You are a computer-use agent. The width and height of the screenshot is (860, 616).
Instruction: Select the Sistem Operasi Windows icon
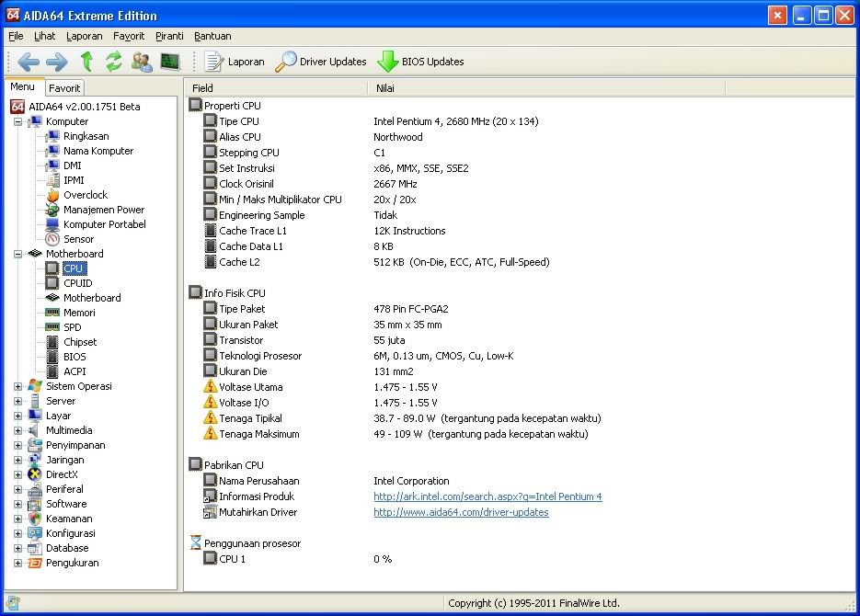[x=35, y=386]
